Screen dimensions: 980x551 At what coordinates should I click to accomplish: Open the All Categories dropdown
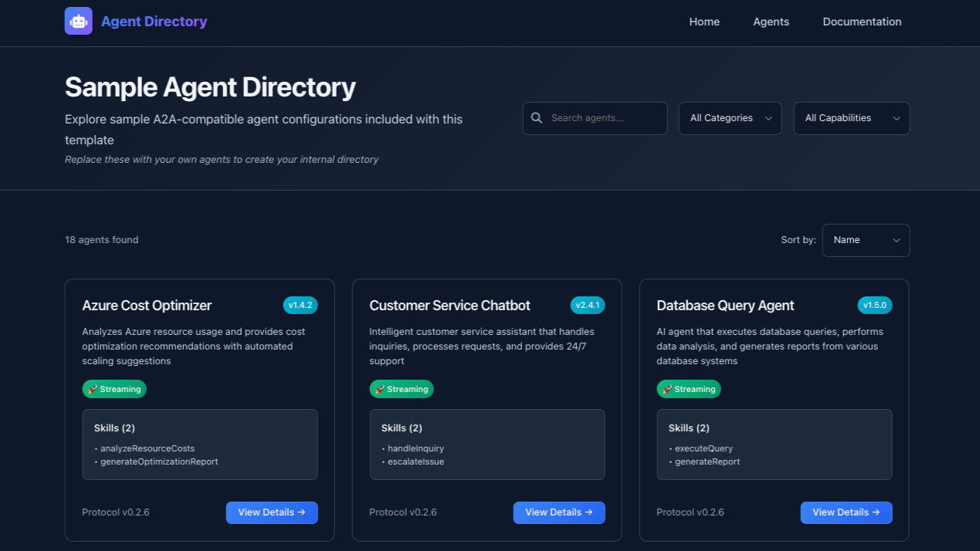tap(729, 118)
